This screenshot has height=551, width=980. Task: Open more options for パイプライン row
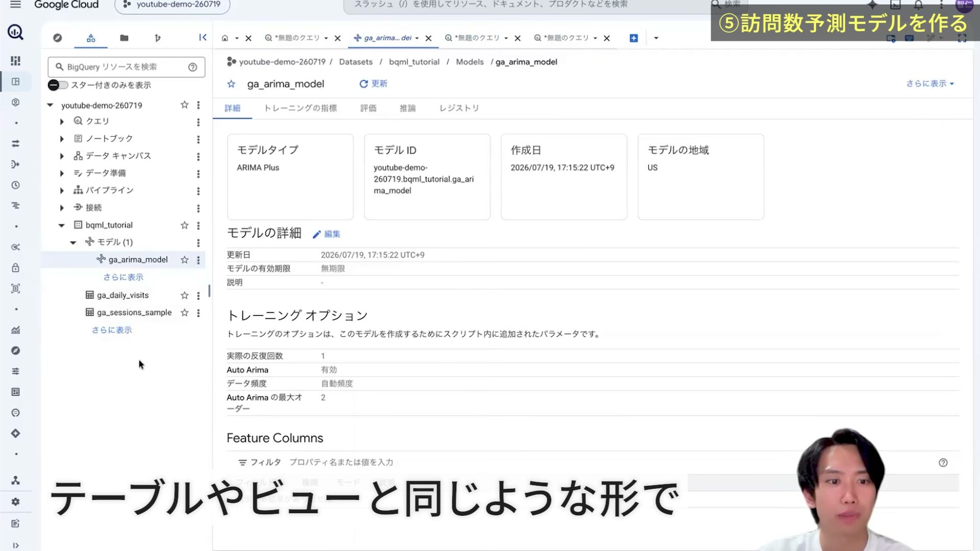[x=199, y=191]
